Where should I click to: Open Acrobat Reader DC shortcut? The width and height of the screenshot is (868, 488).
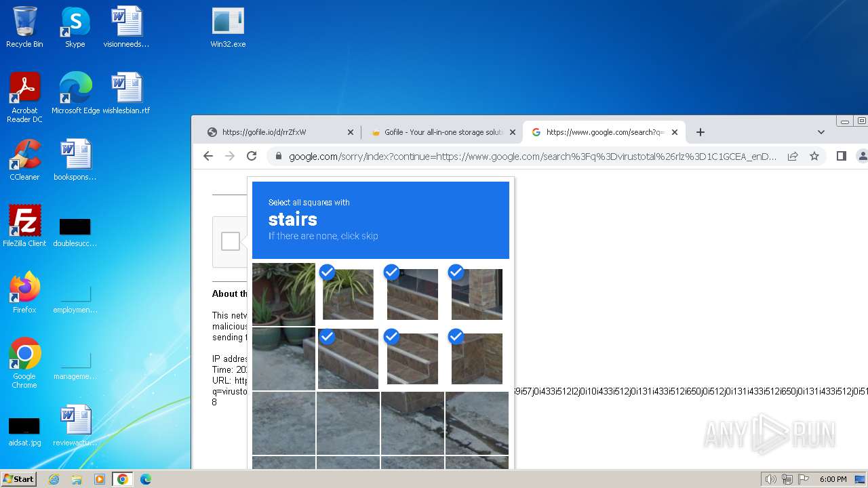tap(24, 97)
